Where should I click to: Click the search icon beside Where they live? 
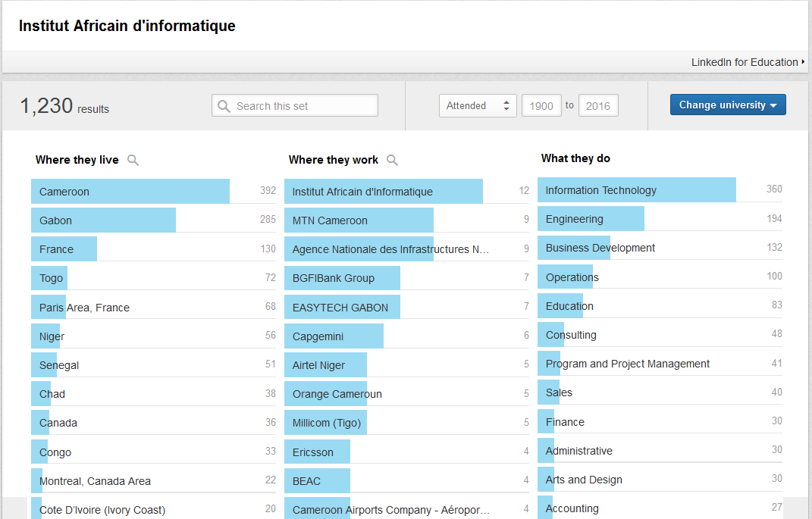pos(133,160)
